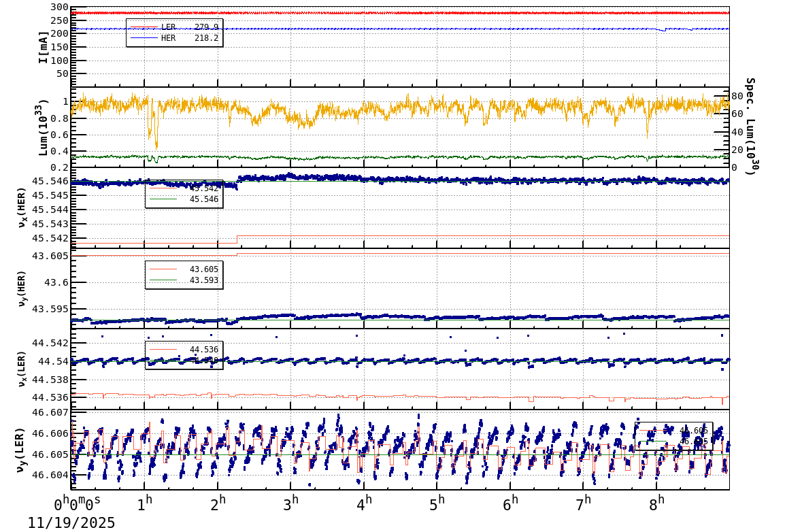Click the 4h time axis tick label
Image resolution: width=785 pixels, height=532 pixels.
click(365, 502)
